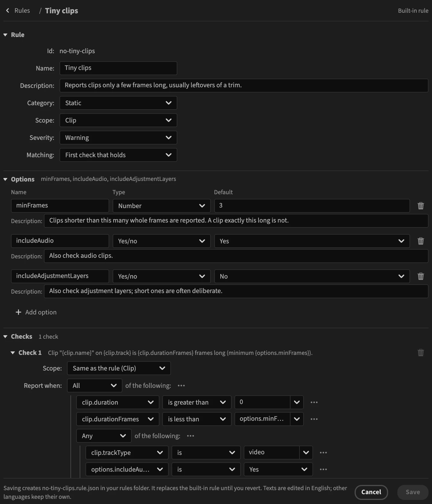
Task: Click the Save button
Action: pos(413,492)
